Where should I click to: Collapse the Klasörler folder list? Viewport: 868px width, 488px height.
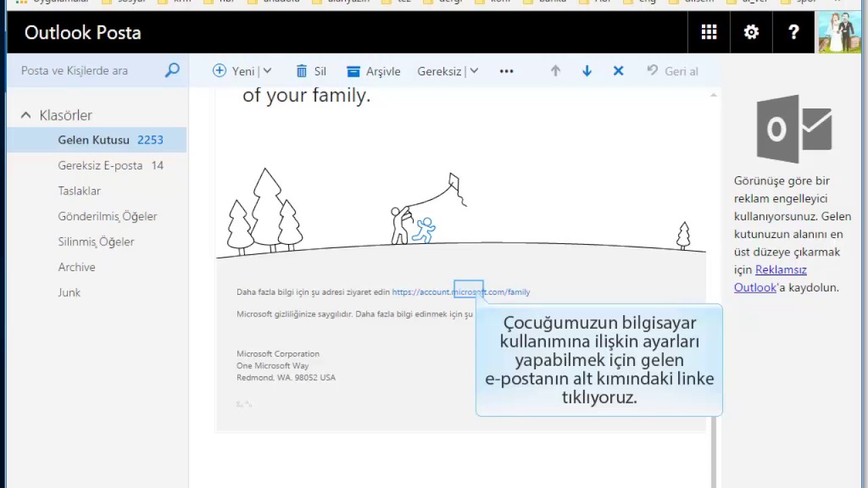(x=26, y=115)
